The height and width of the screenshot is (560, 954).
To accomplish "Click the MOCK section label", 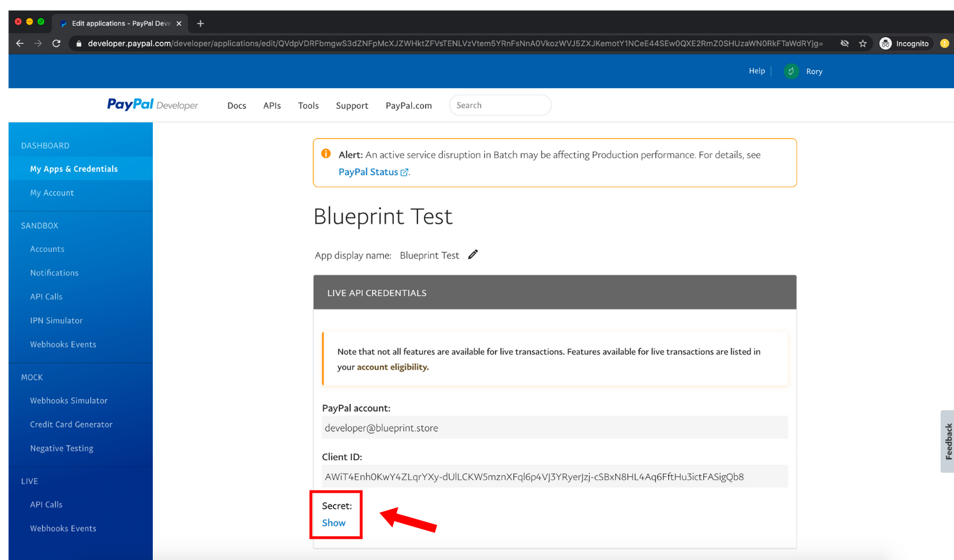I will tap(32, 378).
